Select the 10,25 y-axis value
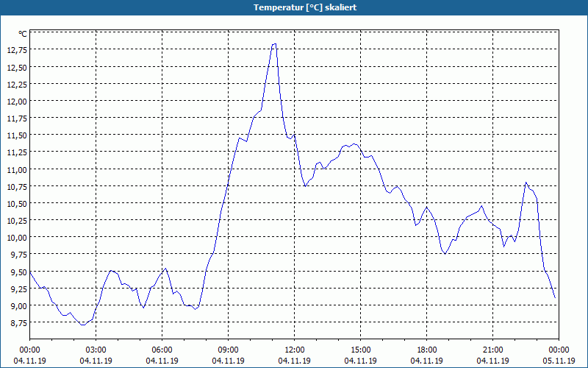This screenshot has width=588, height=368. [17, 220]
